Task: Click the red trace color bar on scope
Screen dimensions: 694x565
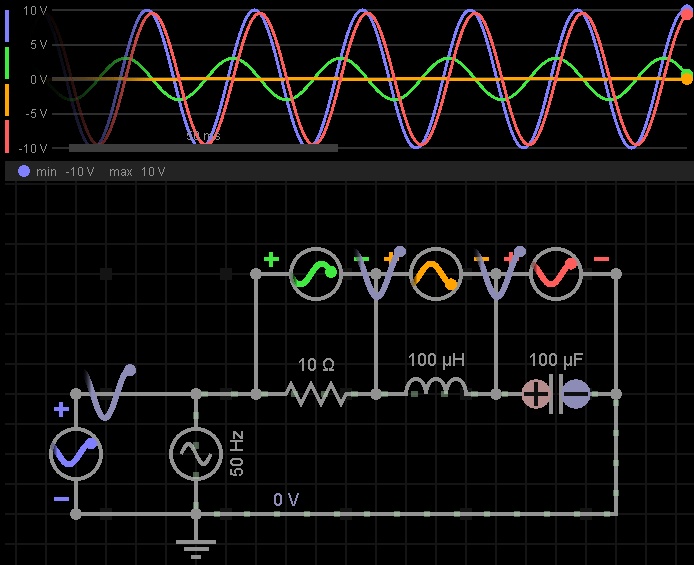Action: click(8, 135)
